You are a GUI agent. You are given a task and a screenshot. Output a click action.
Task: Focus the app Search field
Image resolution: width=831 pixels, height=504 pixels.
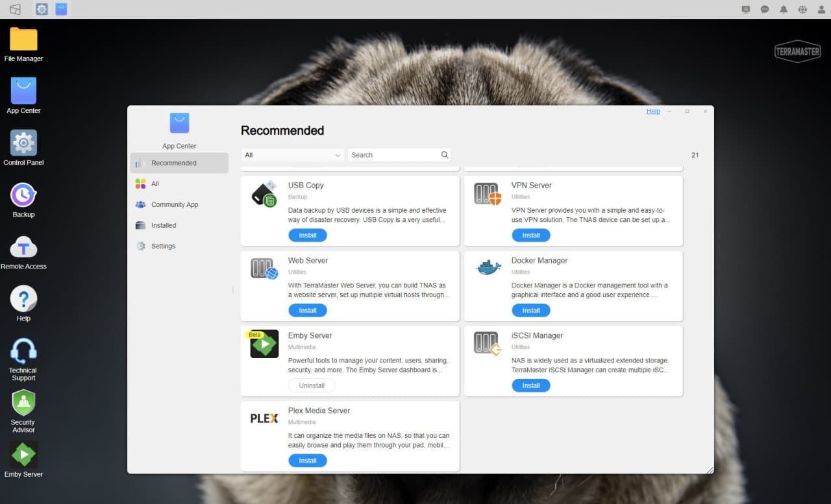point(393,155)
